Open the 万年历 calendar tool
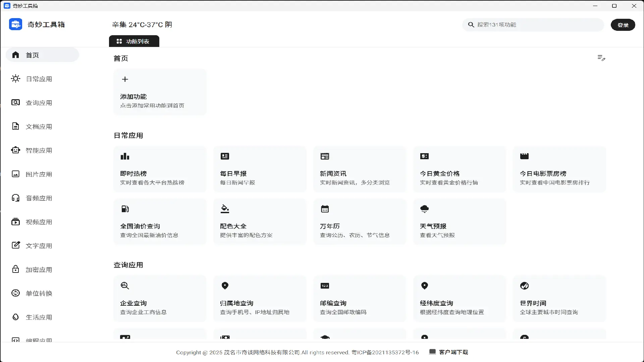 tap(360, 222)
